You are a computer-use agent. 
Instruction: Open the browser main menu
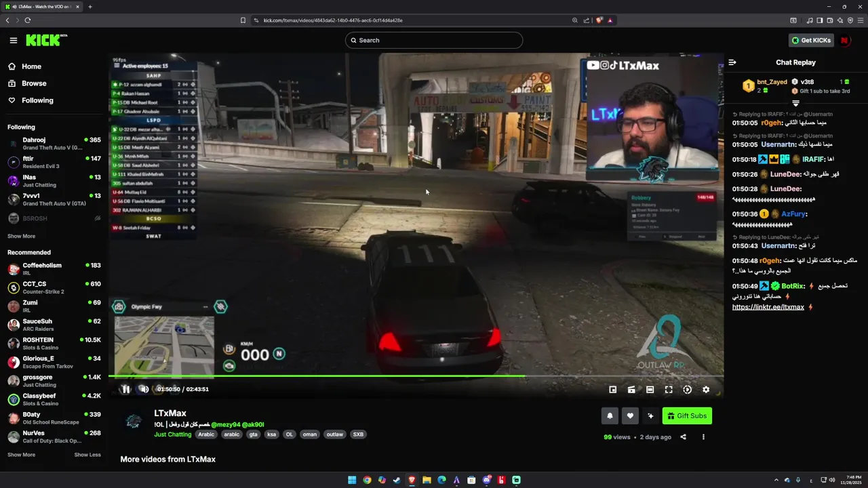pyautogui.click(x=860, y=20)
